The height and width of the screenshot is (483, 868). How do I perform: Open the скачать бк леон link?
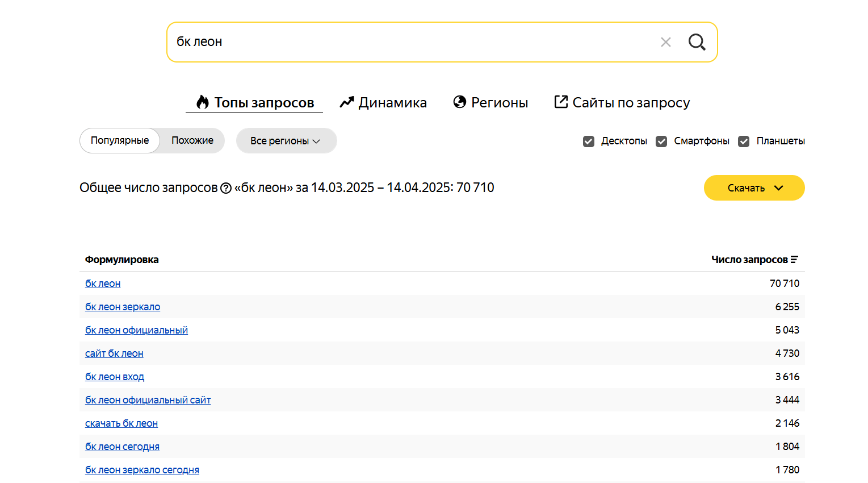point(121,423)
